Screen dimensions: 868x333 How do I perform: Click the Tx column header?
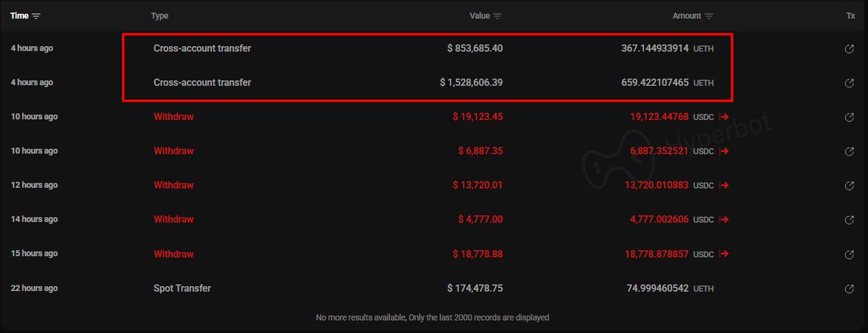pos(851,16)
